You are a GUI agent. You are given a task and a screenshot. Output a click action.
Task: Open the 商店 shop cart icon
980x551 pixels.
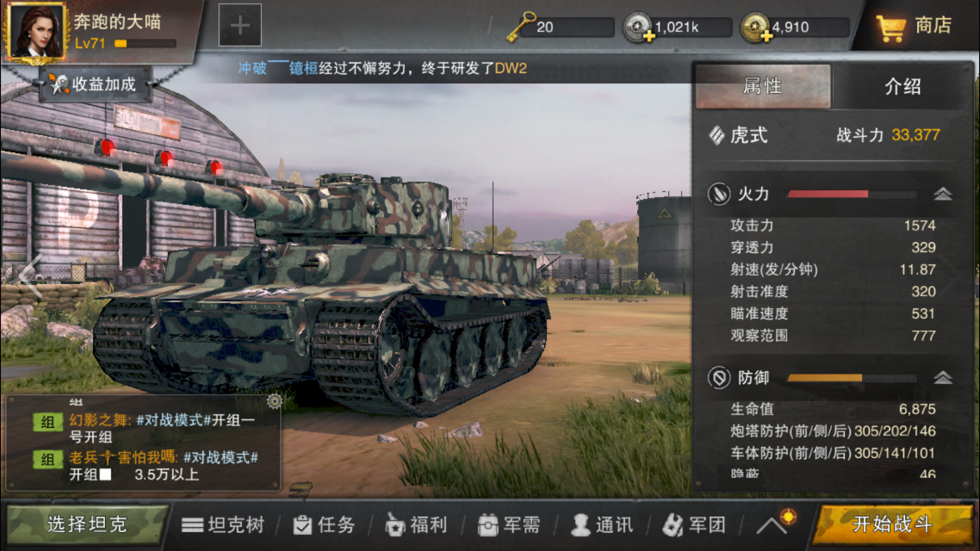[x=890, y=28]
